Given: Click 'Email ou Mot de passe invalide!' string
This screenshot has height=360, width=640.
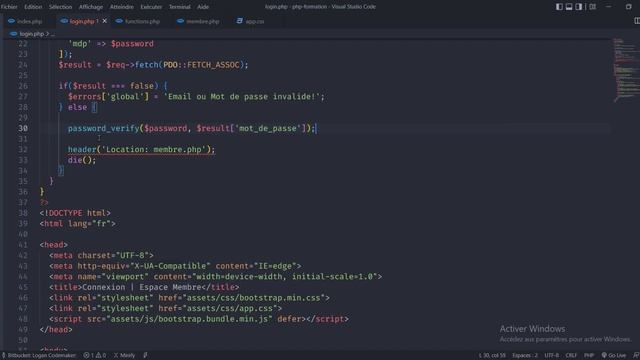Looking at the screenshot, I should pyautogui.click(x=242, y=97).
